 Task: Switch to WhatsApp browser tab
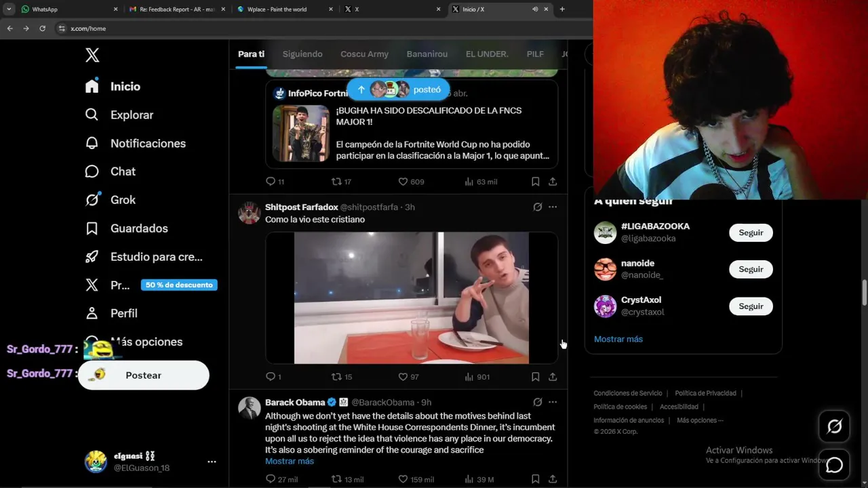click(x=68, y=9)
